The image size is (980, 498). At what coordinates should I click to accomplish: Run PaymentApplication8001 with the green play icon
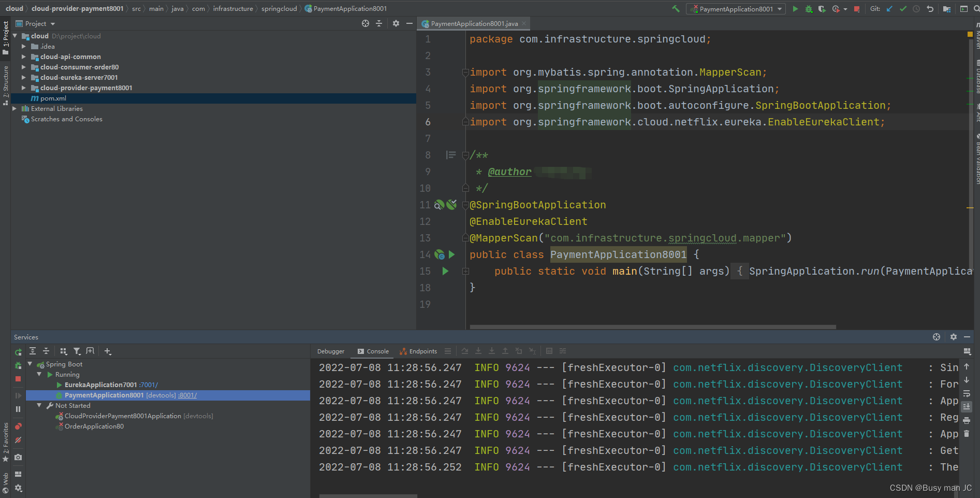(x=795, y=9)
